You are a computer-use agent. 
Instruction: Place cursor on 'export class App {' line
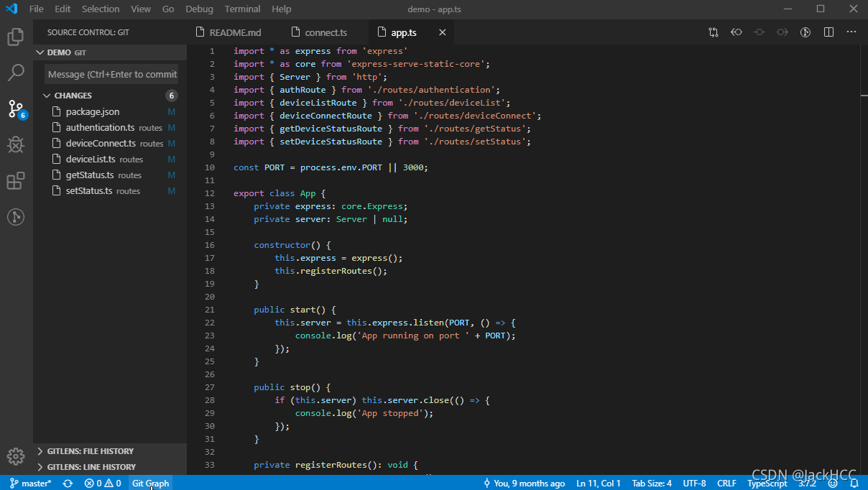(280, 193)
